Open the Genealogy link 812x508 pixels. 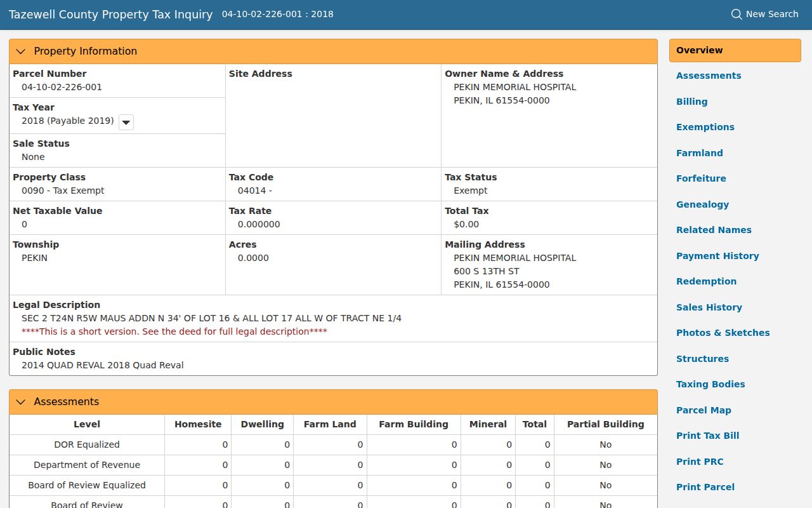pyautogui.click(x=702, y=204)
